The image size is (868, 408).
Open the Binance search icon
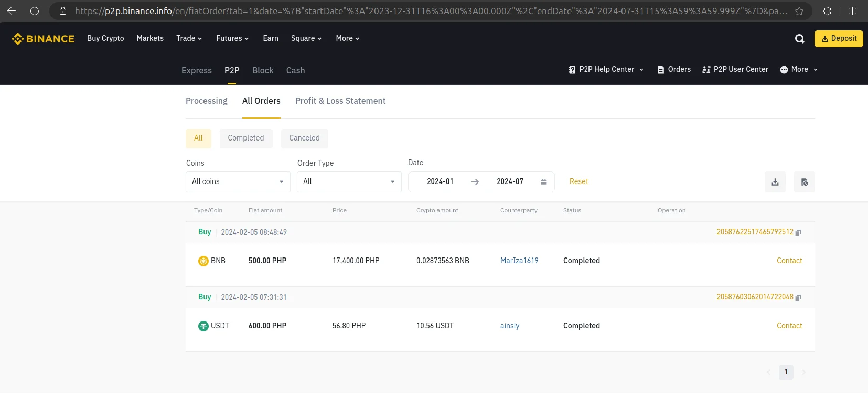pos(799,39)
